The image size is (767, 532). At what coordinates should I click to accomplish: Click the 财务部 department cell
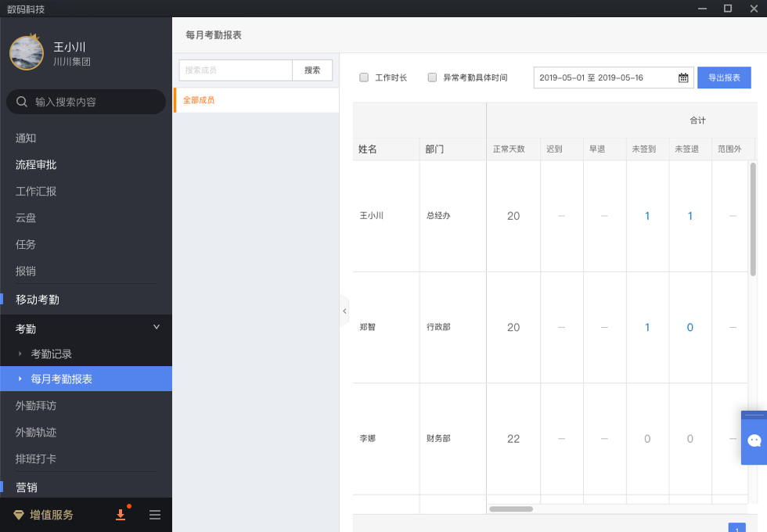click(x=438, y=439)
